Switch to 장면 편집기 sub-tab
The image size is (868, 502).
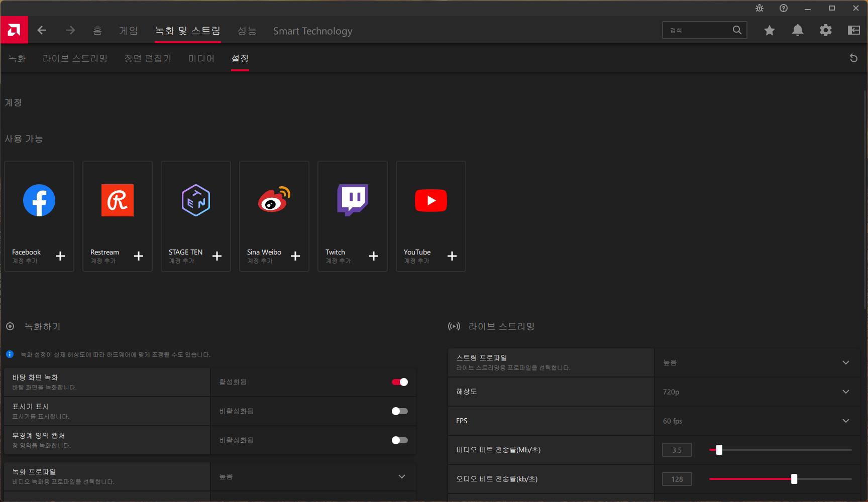[148, 58]
